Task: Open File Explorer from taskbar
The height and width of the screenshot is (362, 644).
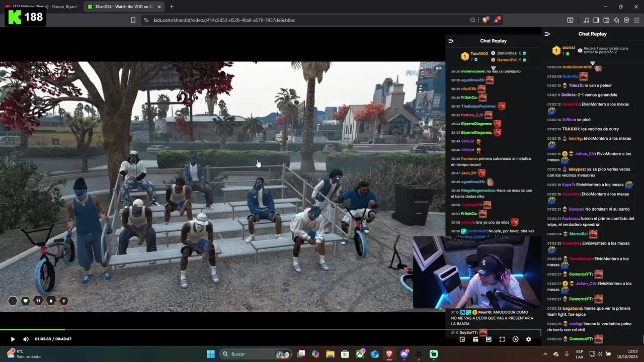Action: pyautogui.click(x=330, y=354)
